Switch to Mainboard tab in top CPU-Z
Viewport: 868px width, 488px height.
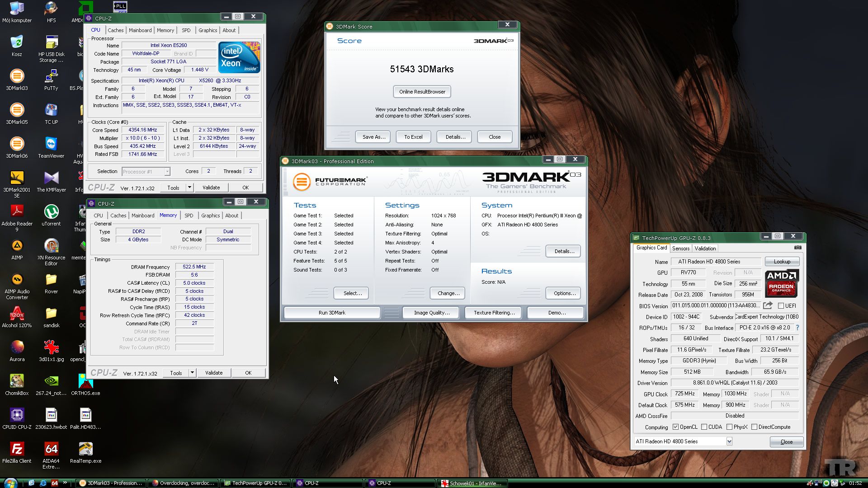[140, 30]
